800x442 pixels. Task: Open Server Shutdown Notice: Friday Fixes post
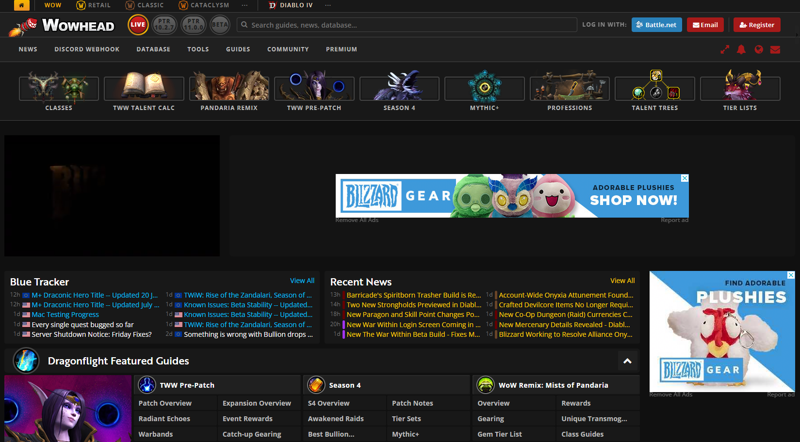pos(92,334)
